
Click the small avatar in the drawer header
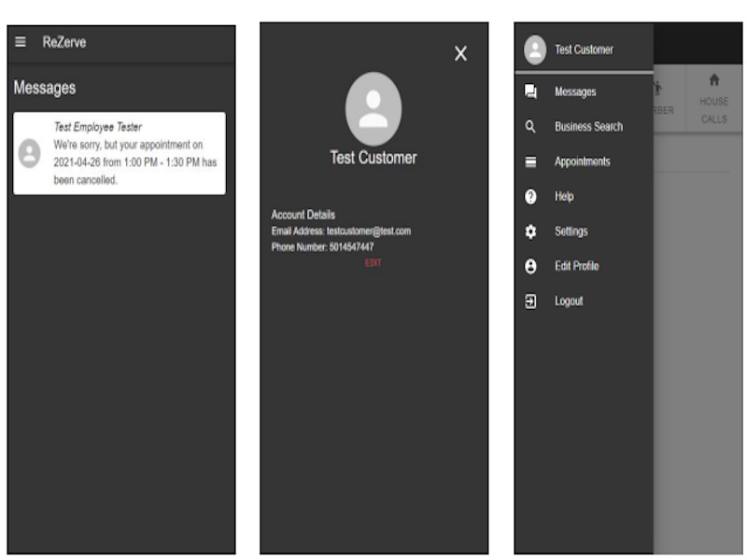[x=535, y=49]
